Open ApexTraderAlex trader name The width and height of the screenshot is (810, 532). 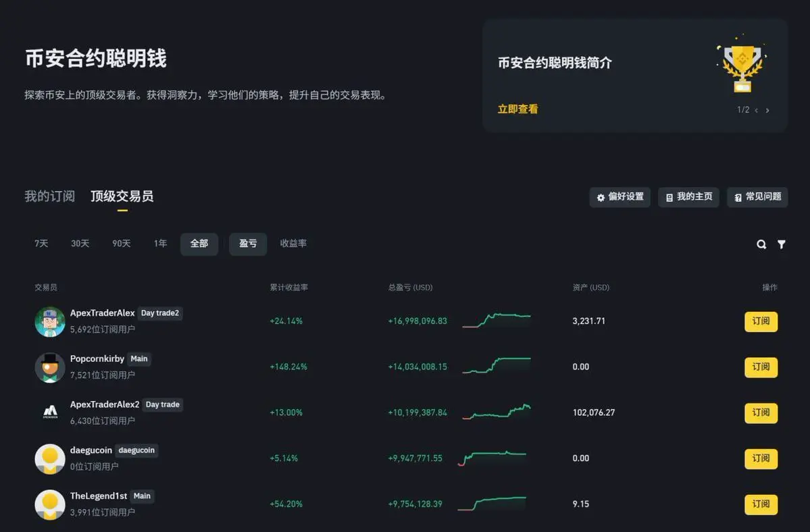(102, 313)
